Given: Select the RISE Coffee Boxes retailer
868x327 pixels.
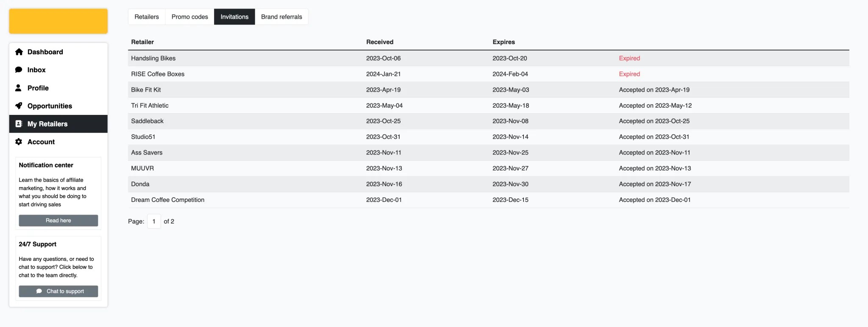Looking at the screenshot, I should (158, 74).
